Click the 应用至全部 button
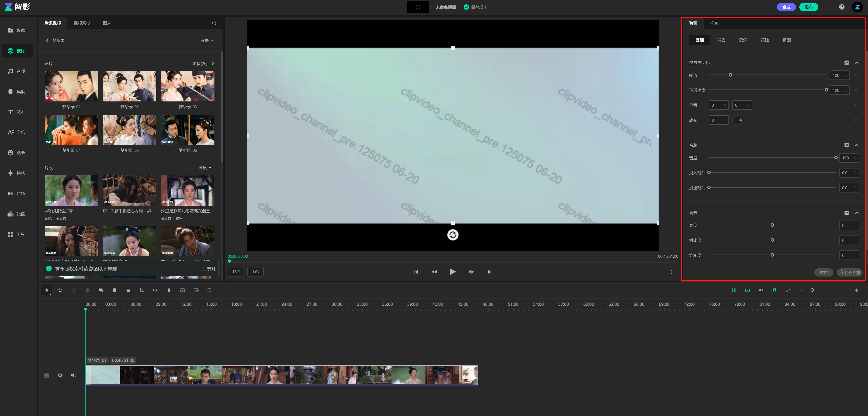 click(849, 272)
